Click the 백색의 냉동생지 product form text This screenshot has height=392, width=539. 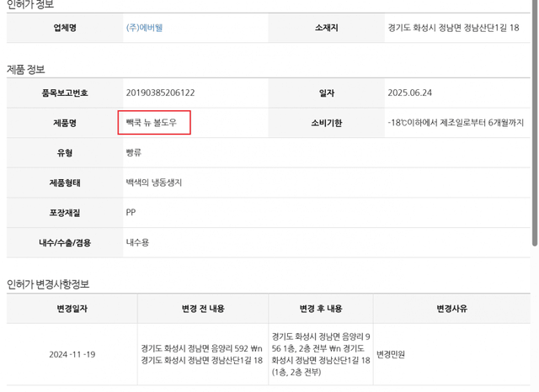pyautogui.click(x=153, y=183)
